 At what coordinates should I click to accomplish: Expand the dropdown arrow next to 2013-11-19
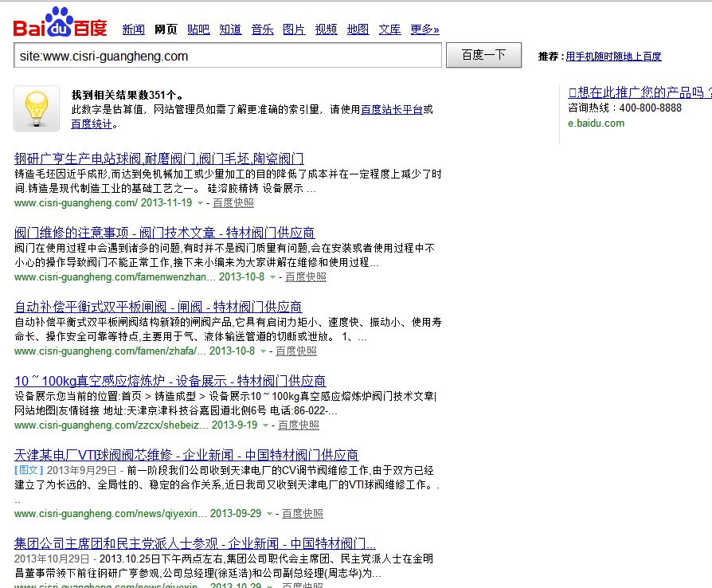(x=200, y=204)
